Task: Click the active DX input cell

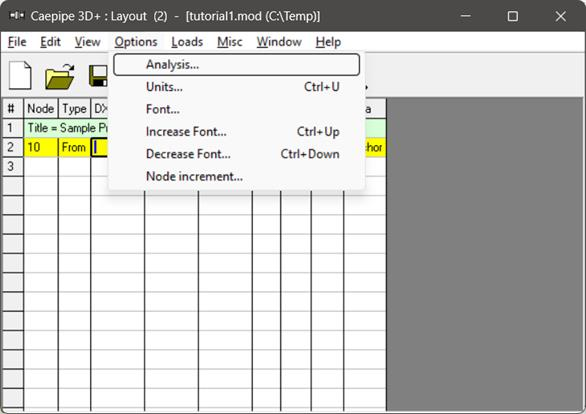Action: pos(99,147)
